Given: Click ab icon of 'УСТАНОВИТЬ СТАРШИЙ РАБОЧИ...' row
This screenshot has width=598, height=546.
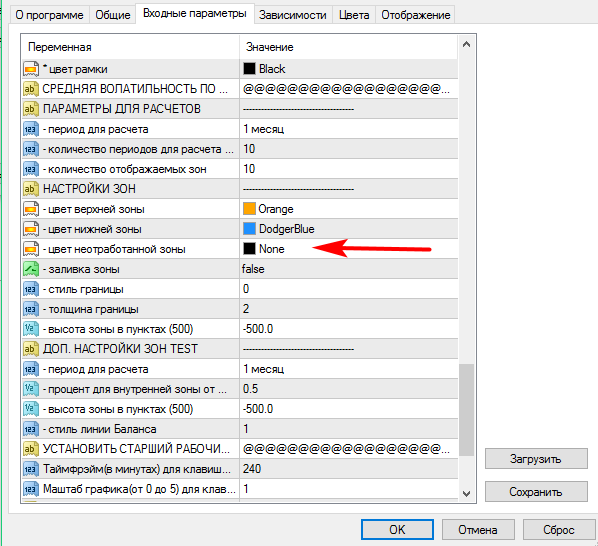Looking at the screenshot, I should coord(31,449).
